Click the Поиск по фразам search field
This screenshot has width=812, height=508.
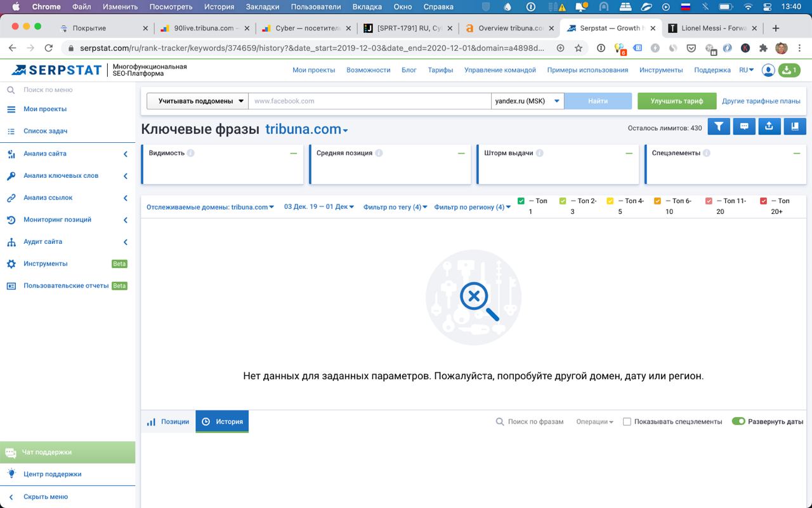pos(535,422)
